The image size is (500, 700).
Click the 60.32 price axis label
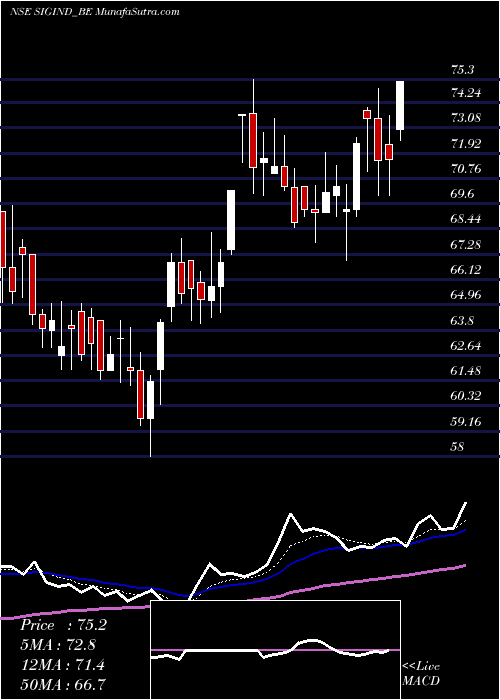[466, 396]
